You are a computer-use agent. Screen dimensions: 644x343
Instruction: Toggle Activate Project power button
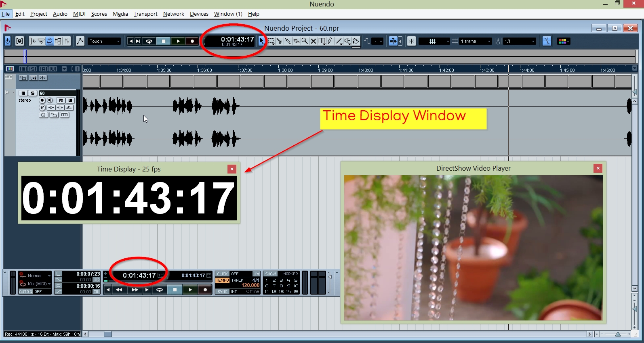7,41
